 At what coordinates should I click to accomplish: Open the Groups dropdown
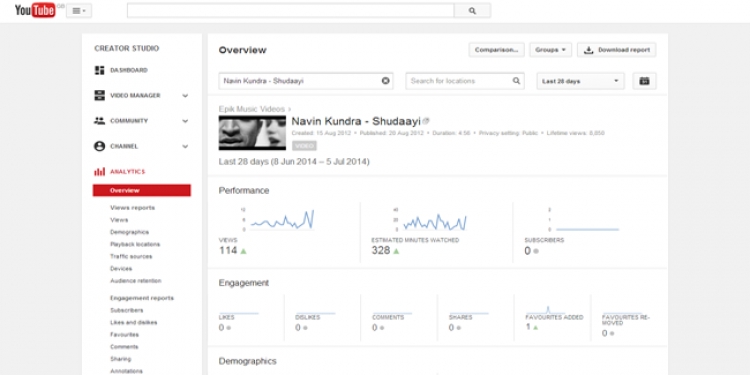point(551,50)
